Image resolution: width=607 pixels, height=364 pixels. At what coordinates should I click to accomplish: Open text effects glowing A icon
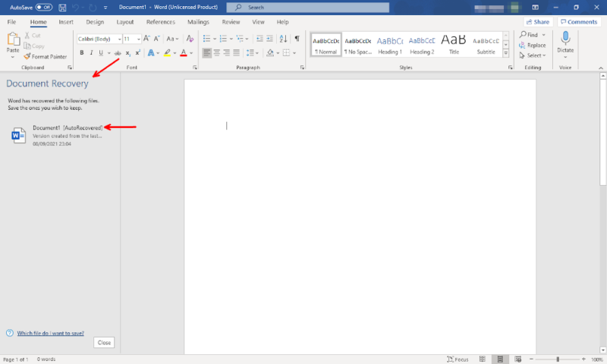151,53
